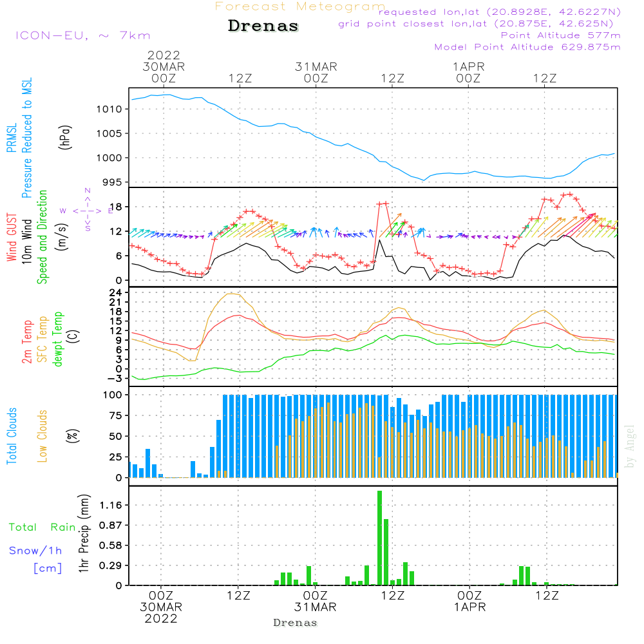Click the wind direction compass rose legend
This screenshot has width=644, height=644.
pyautogui.click(x=87, y=210)
